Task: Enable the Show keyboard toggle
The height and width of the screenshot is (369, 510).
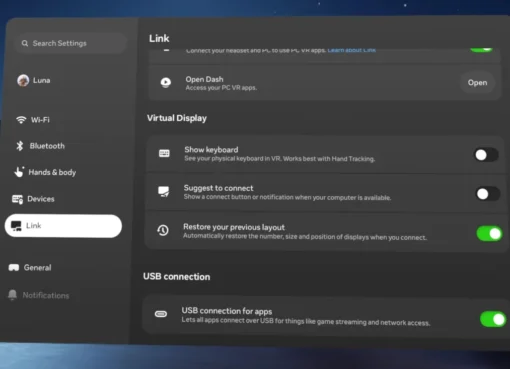Action: point(486,155)
